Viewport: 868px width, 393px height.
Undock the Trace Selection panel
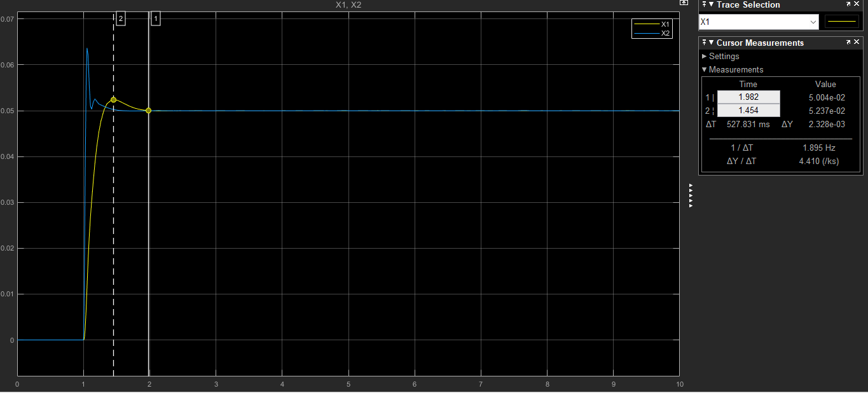[x=848, y=5]
